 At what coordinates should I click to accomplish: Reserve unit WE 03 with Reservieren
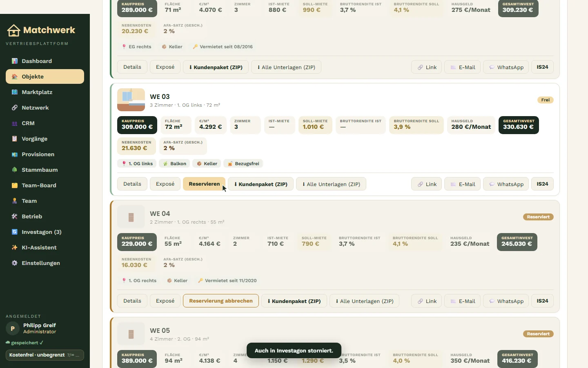click(x=204, y=184)
